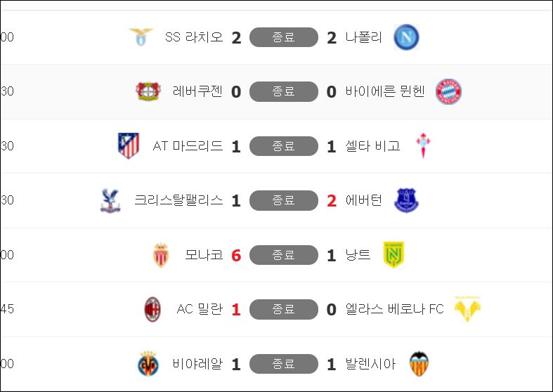Viewport: 553px width, 392px height.
Task: Click the Valencia team crest
Action: [419, 364]
